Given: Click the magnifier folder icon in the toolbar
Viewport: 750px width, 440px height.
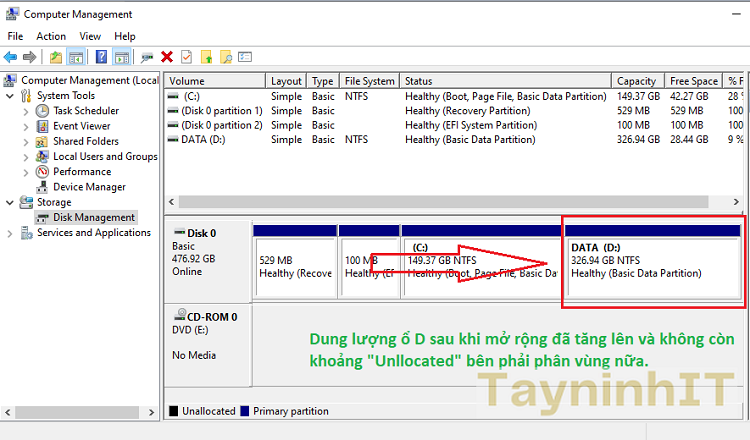Looking at the screenshot, I should (226, 57).
